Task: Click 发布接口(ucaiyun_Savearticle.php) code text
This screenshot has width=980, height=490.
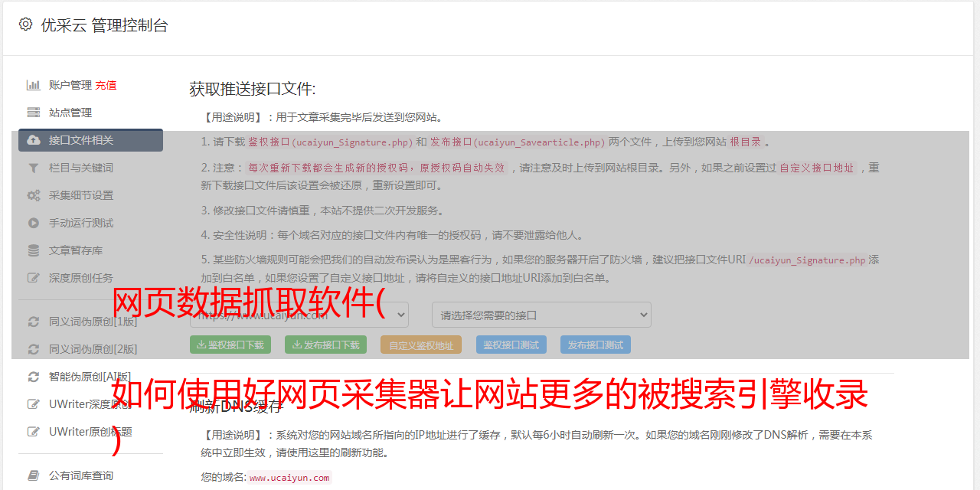Action: coord(518,142)
